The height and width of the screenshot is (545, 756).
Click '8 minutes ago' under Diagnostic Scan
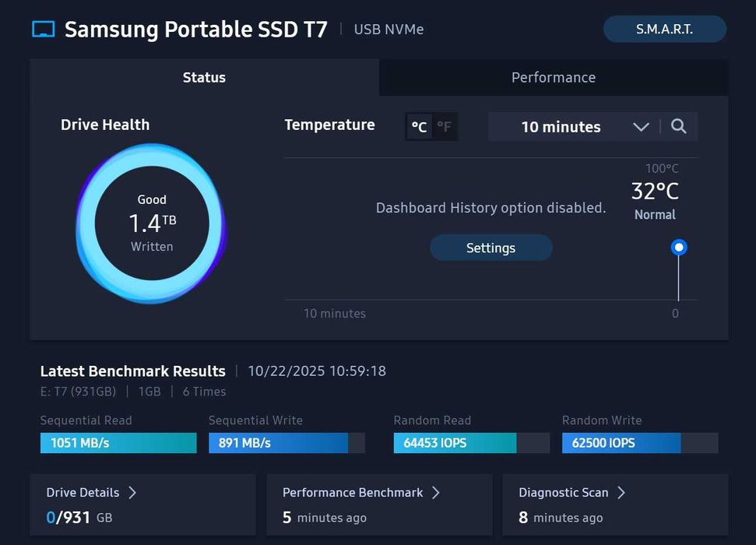click(x=561, y=518)
